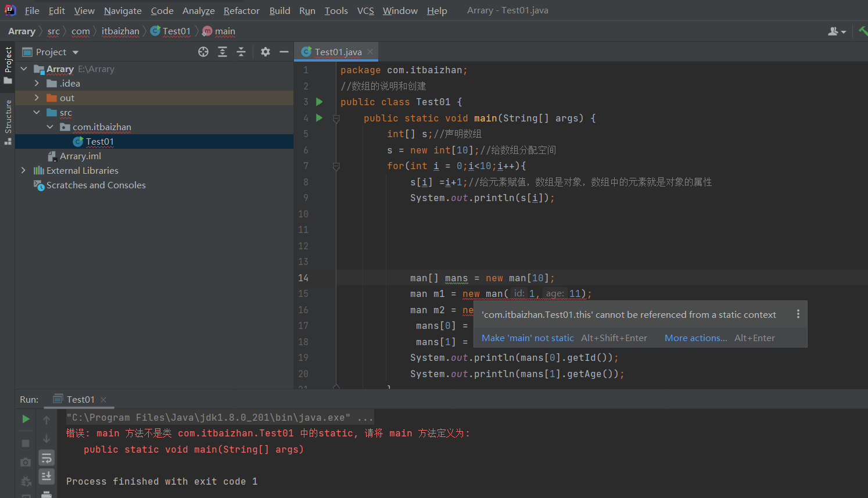The width and height of the screenshot is (868, 498).
Task: Open the Build menu
Action: [279, 10]
